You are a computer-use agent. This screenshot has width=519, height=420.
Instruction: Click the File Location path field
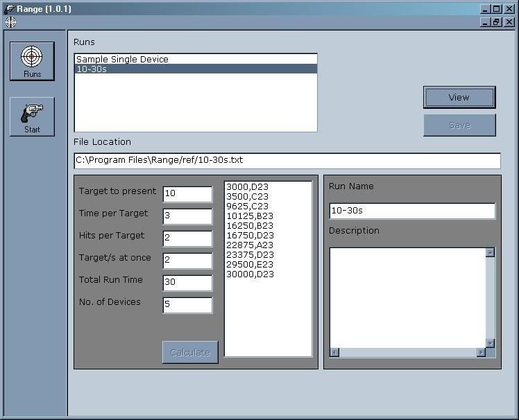point(287,161)
